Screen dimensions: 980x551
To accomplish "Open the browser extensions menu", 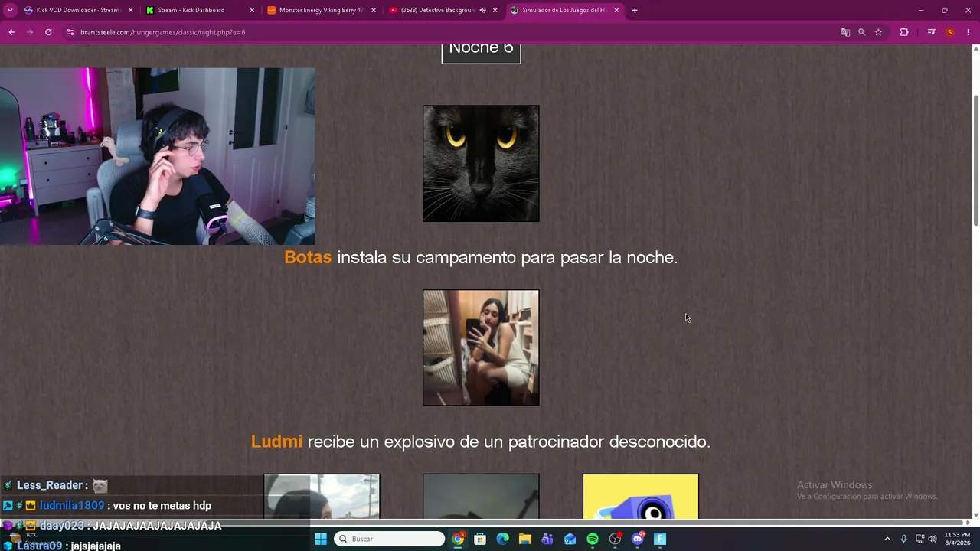I will point(904,32).
